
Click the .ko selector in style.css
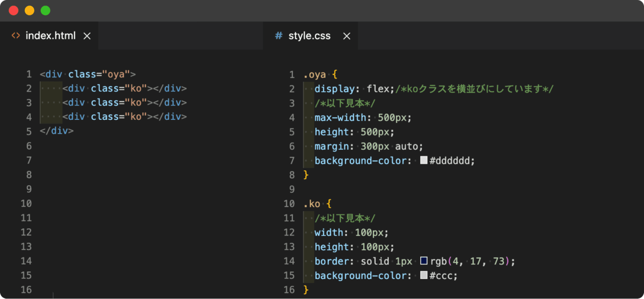pos(311,204)
